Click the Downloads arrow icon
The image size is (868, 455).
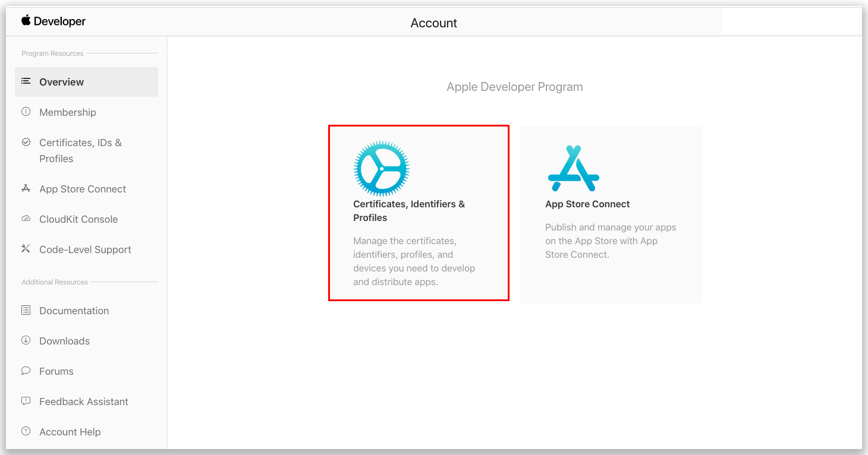[x=26, y=340]
